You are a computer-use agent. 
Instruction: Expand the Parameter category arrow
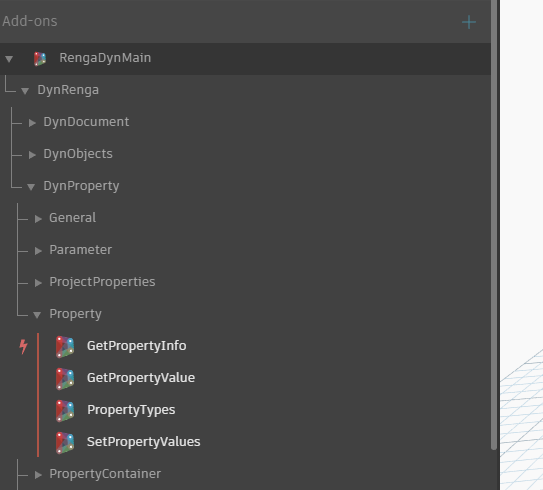[x=38, y=251]
